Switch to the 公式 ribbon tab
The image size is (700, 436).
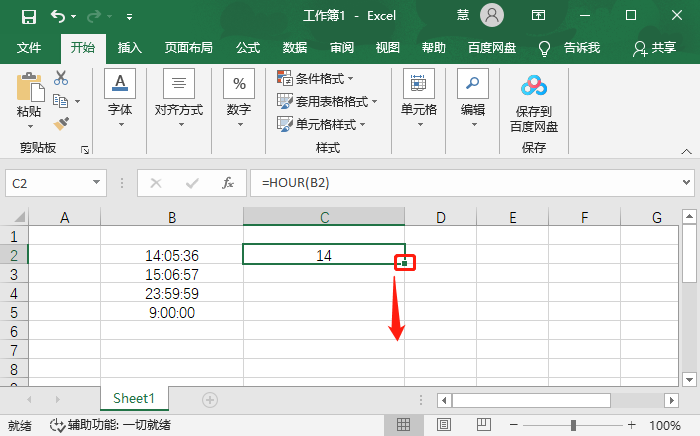[x=248, y=47]
